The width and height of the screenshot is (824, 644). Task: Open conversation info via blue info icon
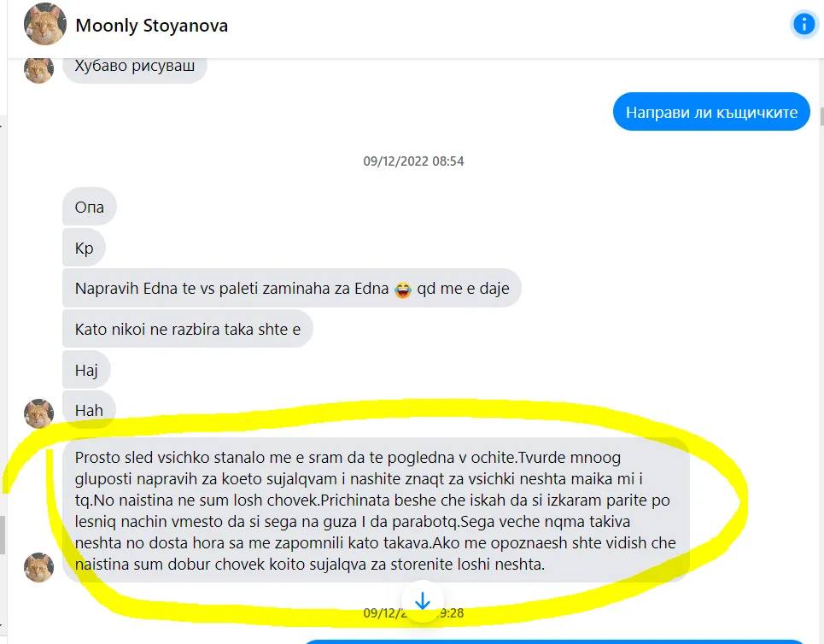point(804,24)
